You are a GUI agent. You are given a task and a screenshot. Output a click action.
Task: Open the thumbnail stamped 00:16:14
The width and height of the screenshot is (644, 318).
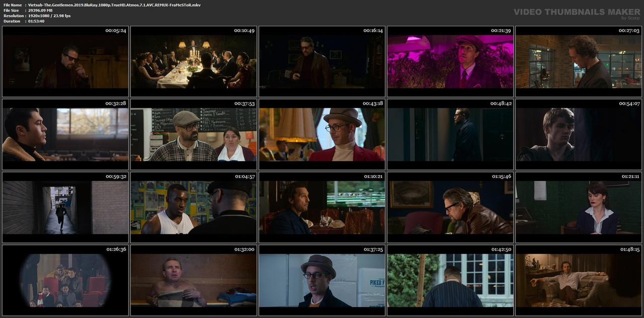322,61
